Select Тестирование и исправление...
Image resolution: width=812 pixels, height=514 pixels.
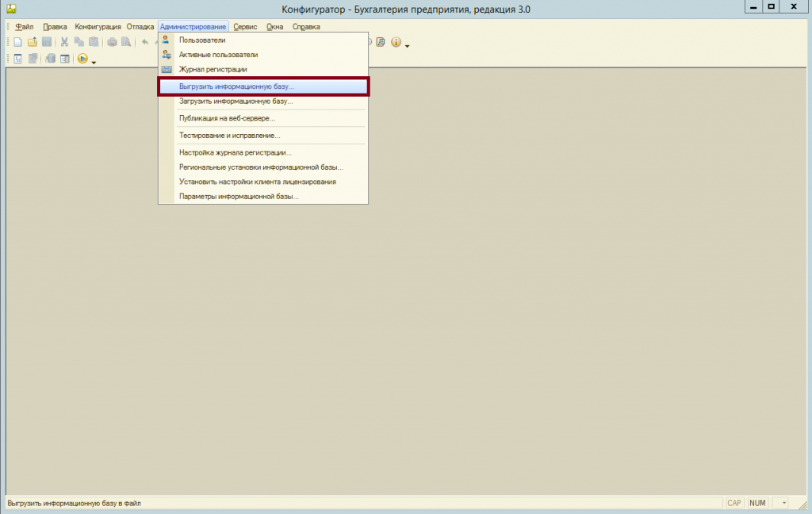pyautogui.click(x=263, y=135)
